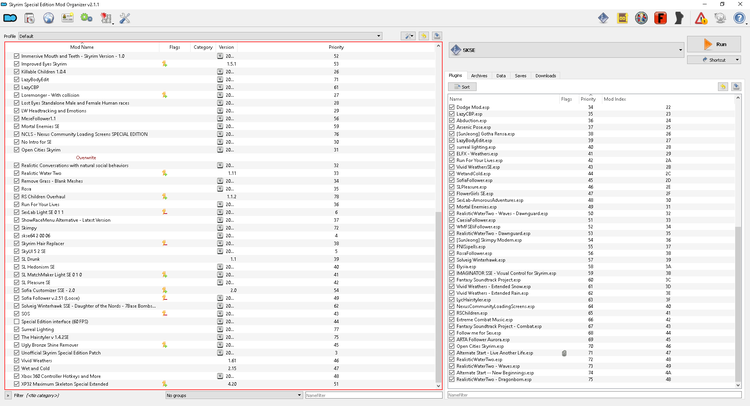Click the Mod Organizer blue logo toolbar icon

(10, 18)
